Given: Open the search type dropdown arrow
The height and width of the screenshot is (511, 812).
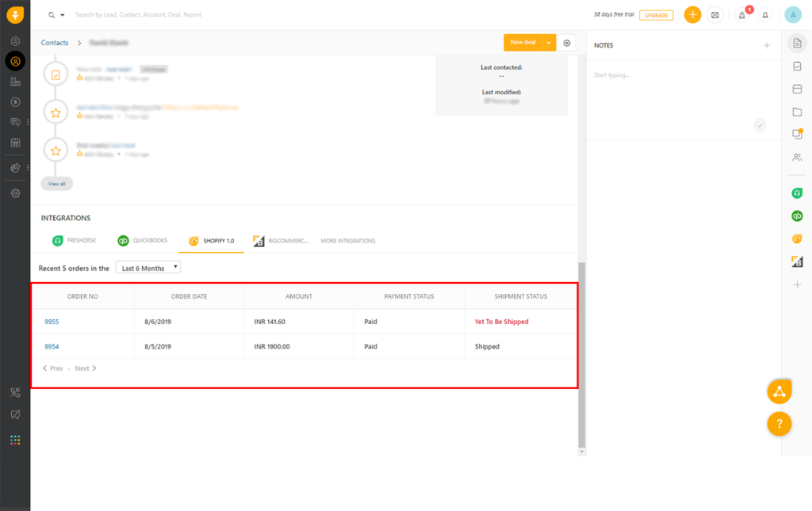Looking at the screenshot, I should [x=63, y=15].
